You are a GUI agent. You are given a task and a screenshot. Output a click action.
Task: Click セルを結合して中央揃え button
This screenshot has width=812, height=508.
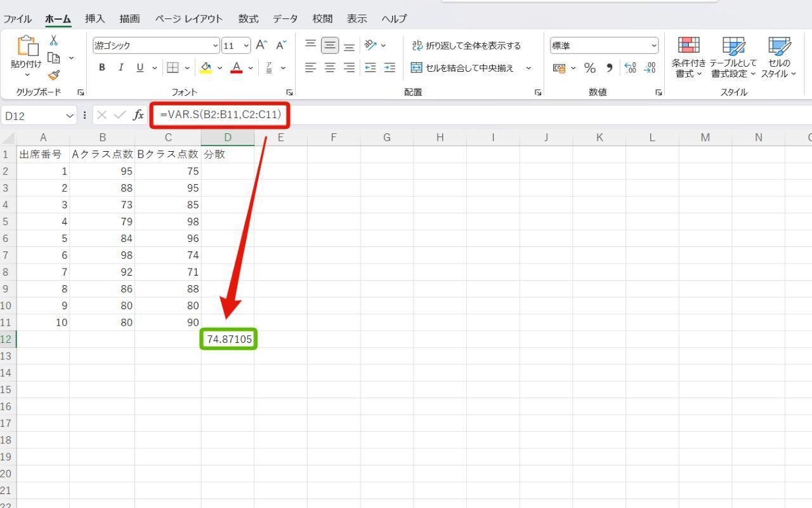click(x=463, y=68)
